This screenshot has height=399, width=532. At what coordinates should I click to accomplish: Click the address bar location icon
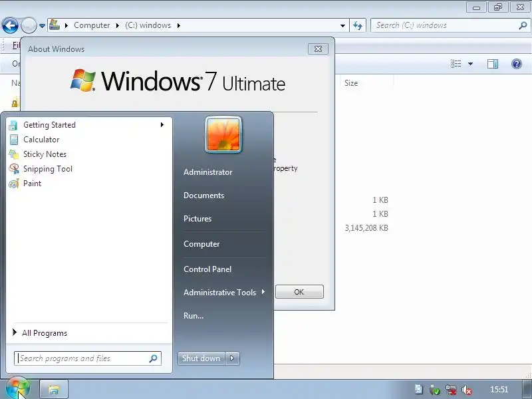click(x=55, y=25)
